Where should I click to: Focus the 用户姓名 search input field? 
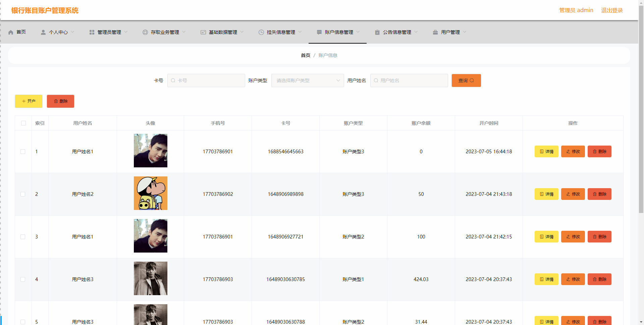[x=409, y=80]
